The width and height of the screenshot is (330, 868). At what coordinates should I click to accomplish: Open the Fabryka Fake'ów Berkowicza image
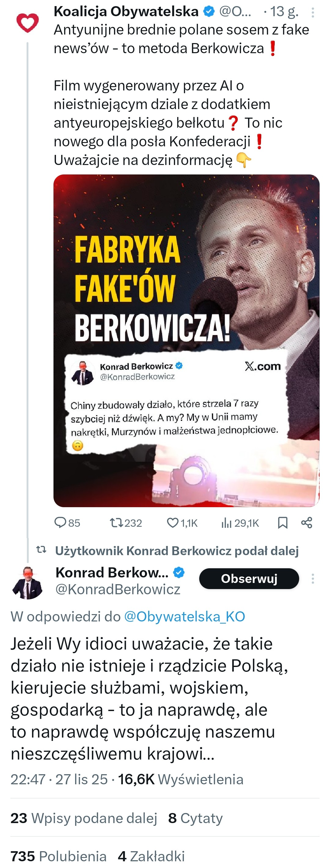point(186,340)
